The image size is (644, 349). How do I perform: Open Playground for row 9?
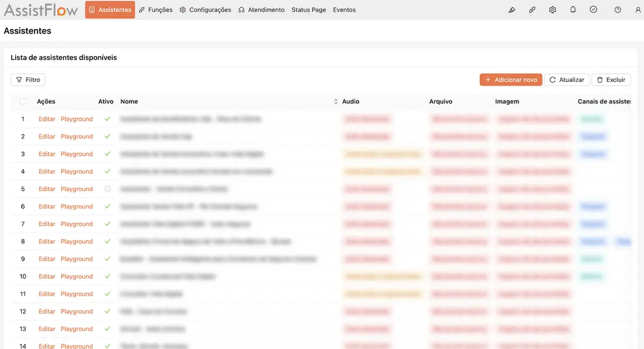(x=77, y=259)
